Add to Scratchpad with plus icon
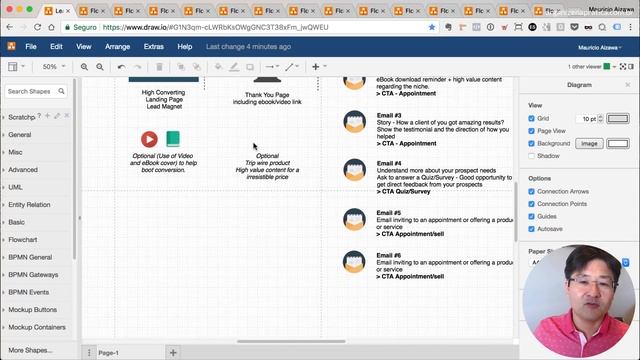Viewport: 640px width, 360px height. [47, 116]
